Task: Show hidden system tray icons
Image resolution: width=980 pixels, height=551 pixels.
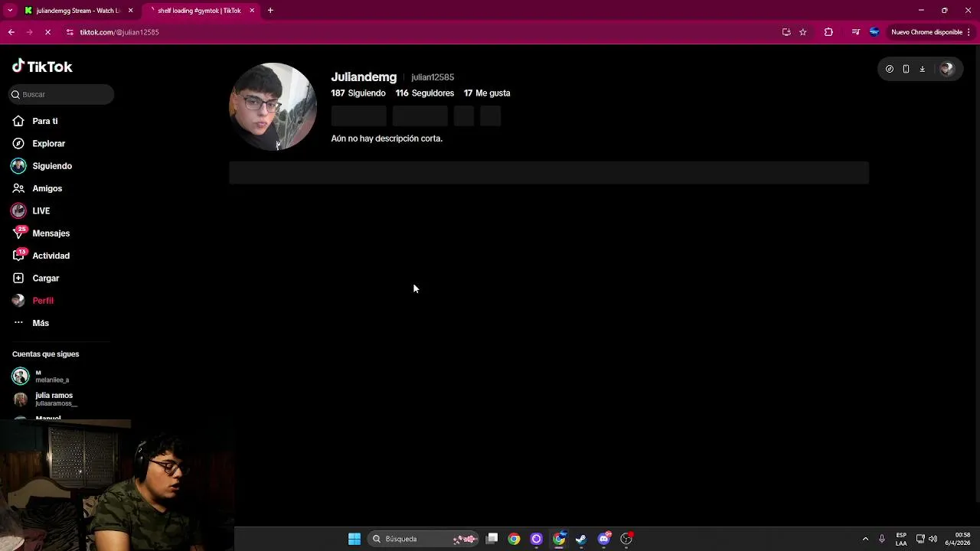Action: pos(865,539)
